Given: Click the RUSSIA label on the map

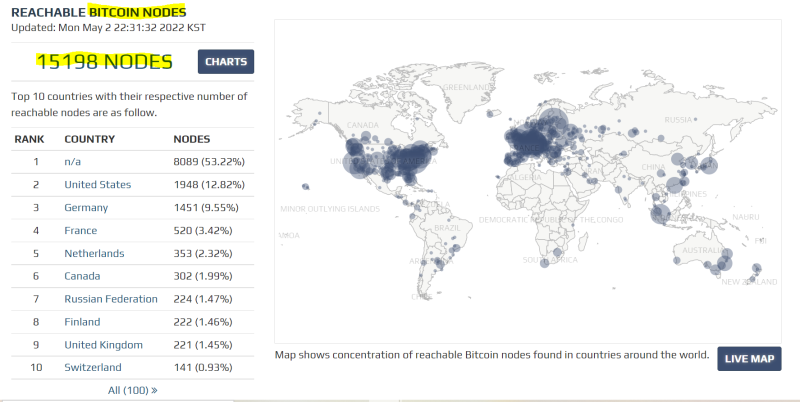Looking at the screenshot, I should tap(678, 120).
